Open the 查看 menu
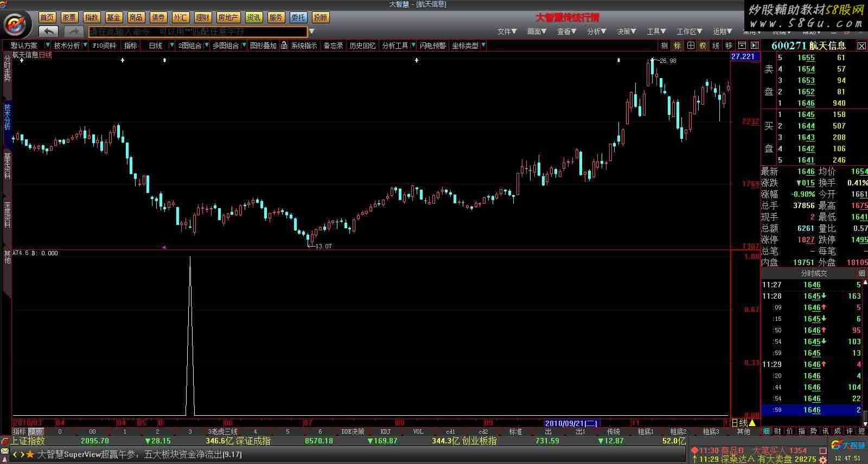The height and width of the screenshot is (464, 868). (566, 31)
